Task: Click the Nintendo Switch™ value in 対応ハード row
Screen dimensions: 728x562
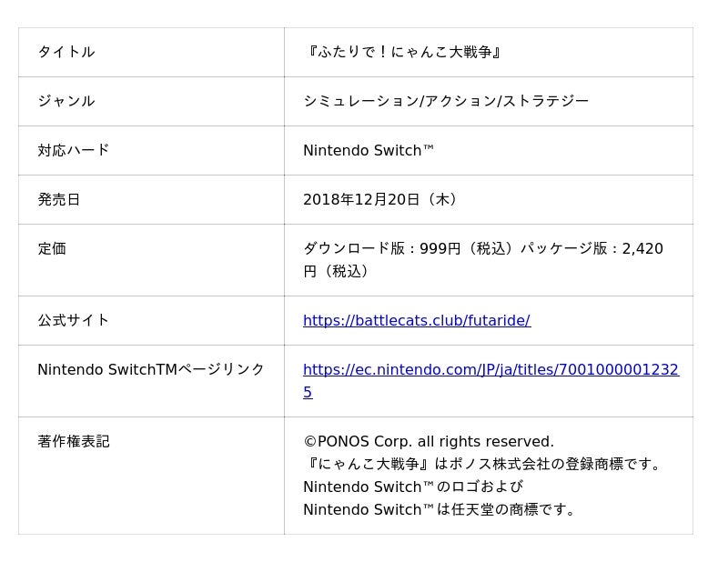Action: (369, 150)
